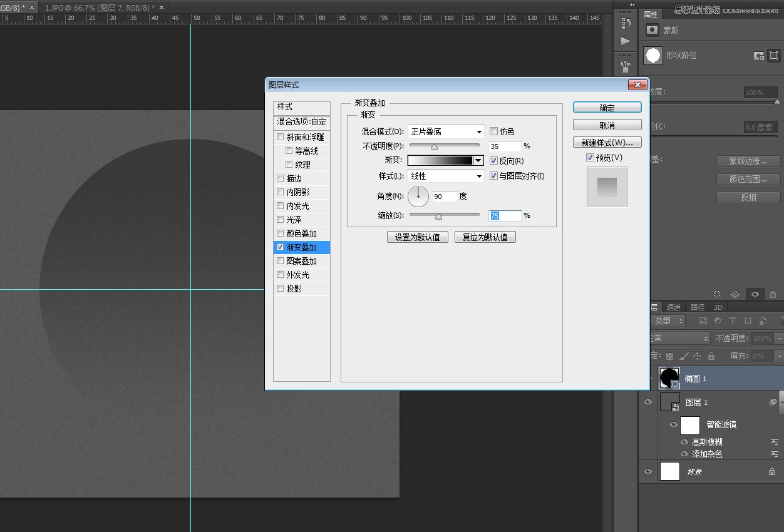Click the shape path thumbnail in Properties
This screenshot has width=784, height=532.
pos(653,55)
